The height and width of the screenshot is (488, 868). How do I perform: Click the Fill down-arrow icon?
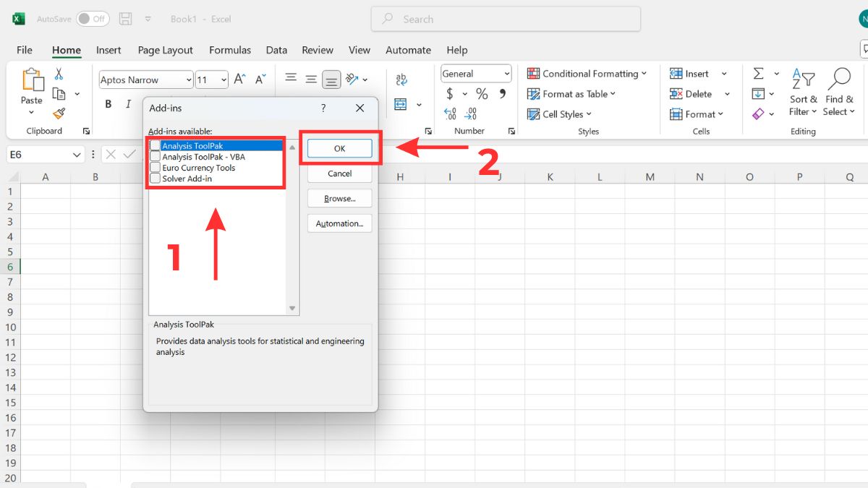[x=758, y=94]
